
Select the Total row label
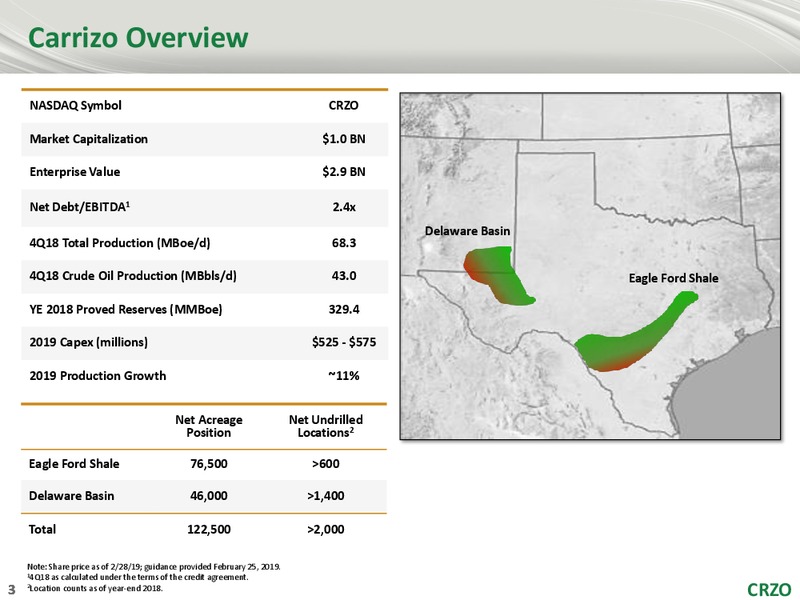coord(42,530)
